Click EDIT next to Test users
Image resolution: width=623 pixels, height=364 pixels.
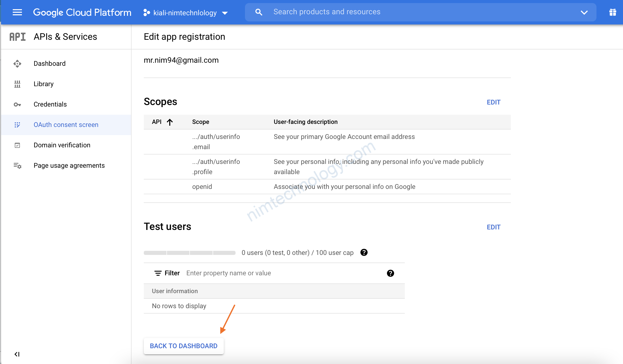[494, 227]
